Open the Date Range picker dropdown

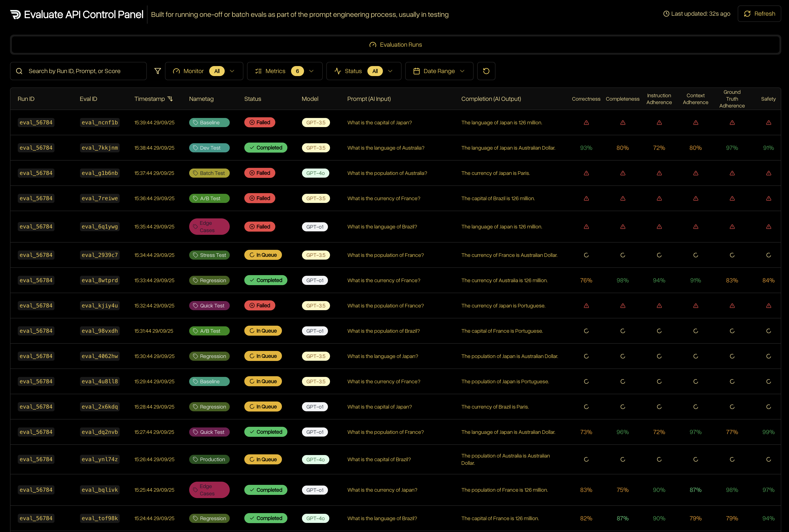click(x=439, y=71)
